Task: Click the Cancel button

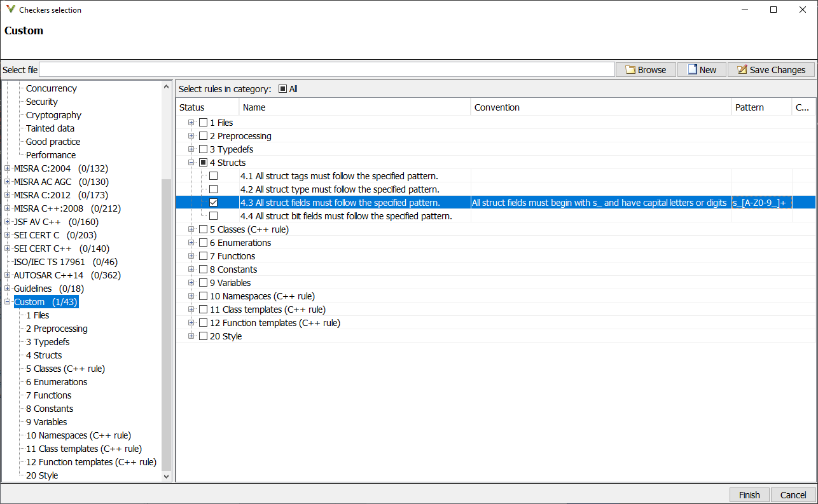Action: (x=793, y=494)
